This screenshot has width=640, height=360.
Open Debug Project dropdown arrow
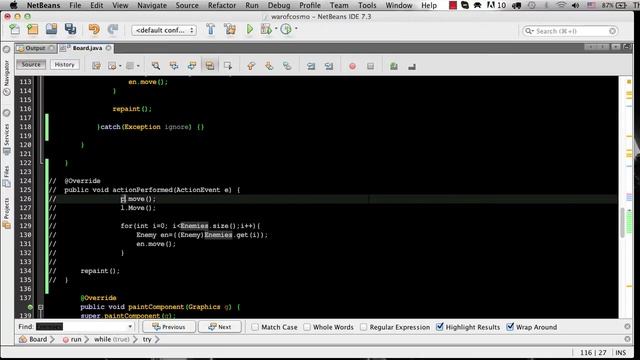click(276, 29)
